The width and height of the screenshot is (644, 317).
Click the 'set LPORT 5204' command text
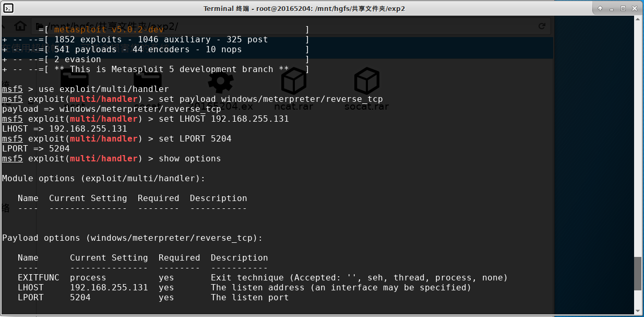(x=195, y=138)
